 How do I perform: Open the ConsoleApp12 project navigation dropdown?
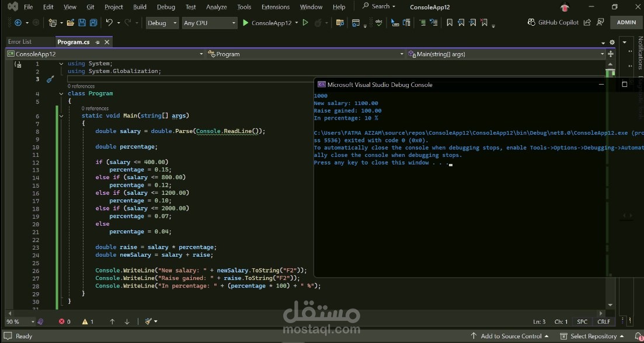tap(105, 54)
